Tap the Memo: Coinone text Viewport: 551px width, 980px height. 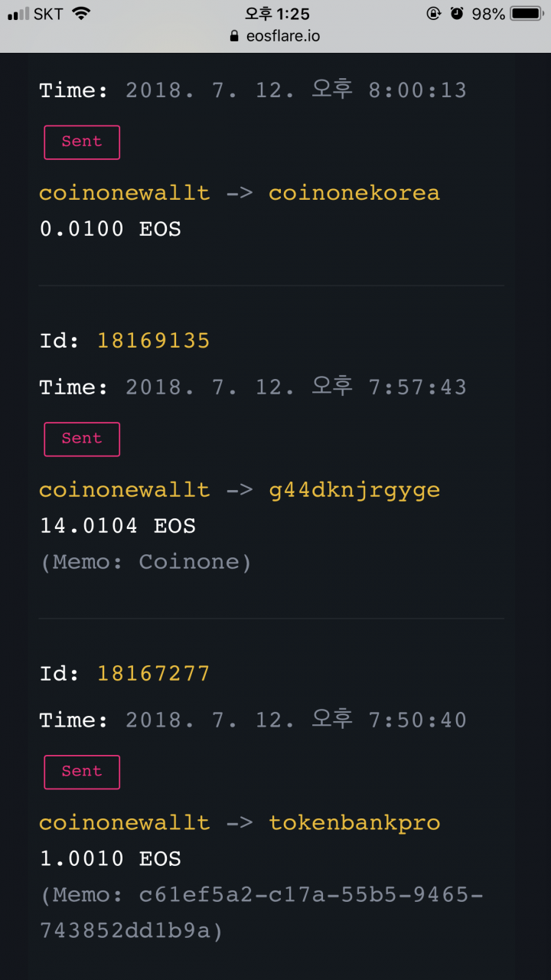point(145,563)
